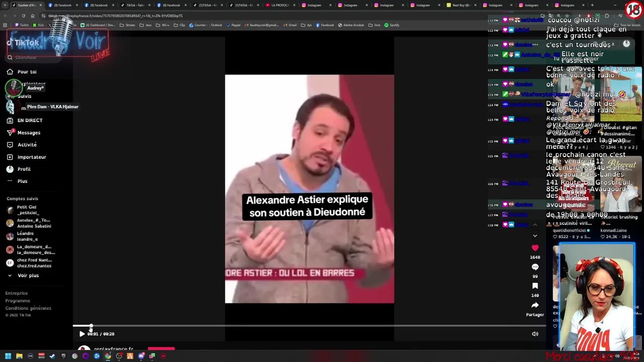Open Messages in the TikTok sidebar
This screenshot has height=362, width=644.
24,133
